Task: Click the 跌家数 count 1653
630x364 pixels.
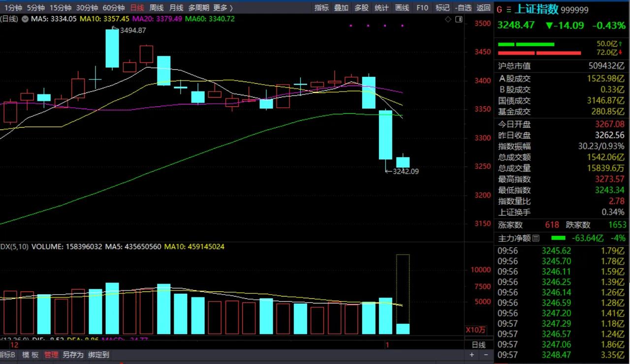Action: click(617, 225)
